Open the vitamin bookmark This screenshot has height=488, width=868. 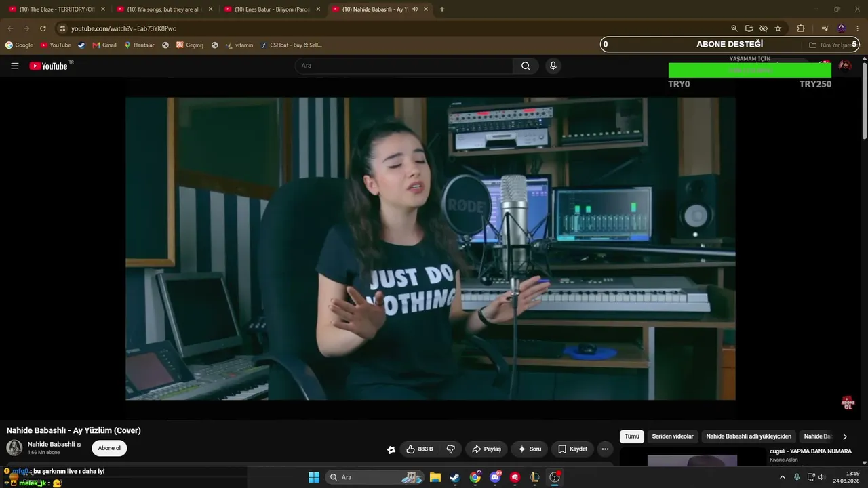pos(239,45)
